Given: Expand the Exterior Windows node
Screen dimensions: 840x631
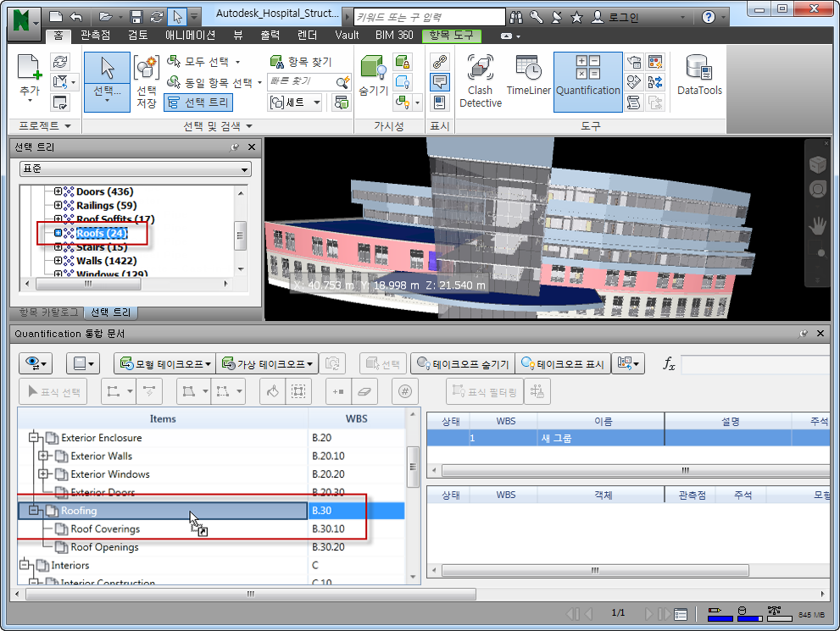Looking at the screenshot, I should pyautogui.click(x=43, y=474).
